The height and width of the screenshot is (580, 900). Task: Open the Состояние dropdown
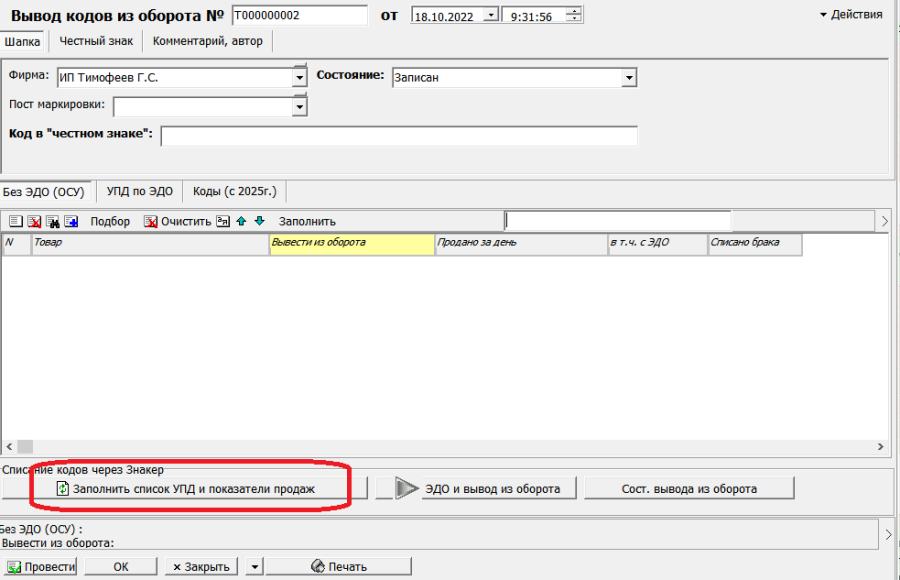coord(629,78)
